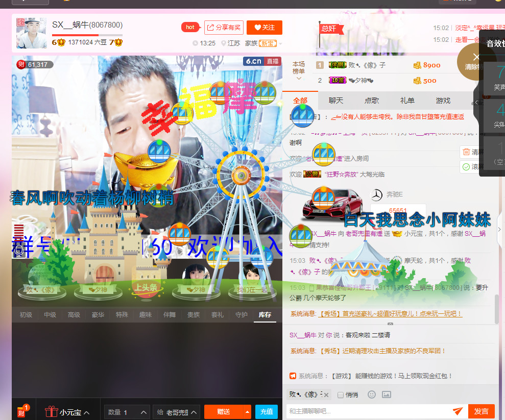Image resolution: width=505 pixels, height=420 pixels.
Task: Click the 赠送 send gift button
Action: click(225, 411)
